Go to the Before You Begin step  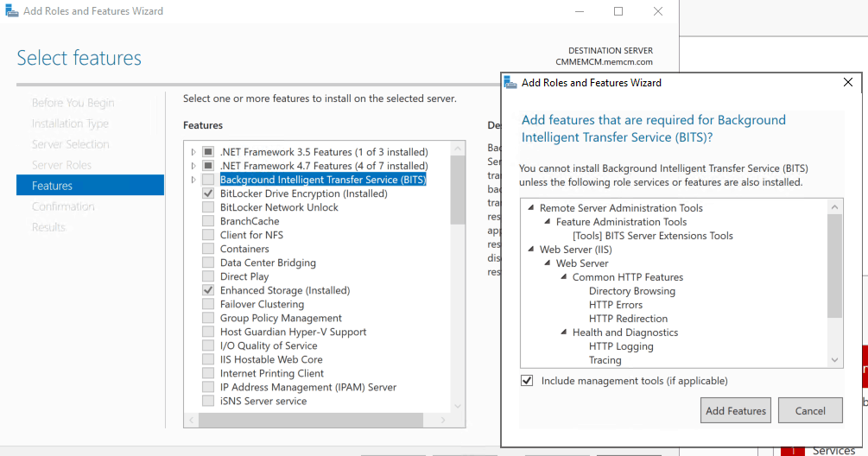tap(73, 103)
